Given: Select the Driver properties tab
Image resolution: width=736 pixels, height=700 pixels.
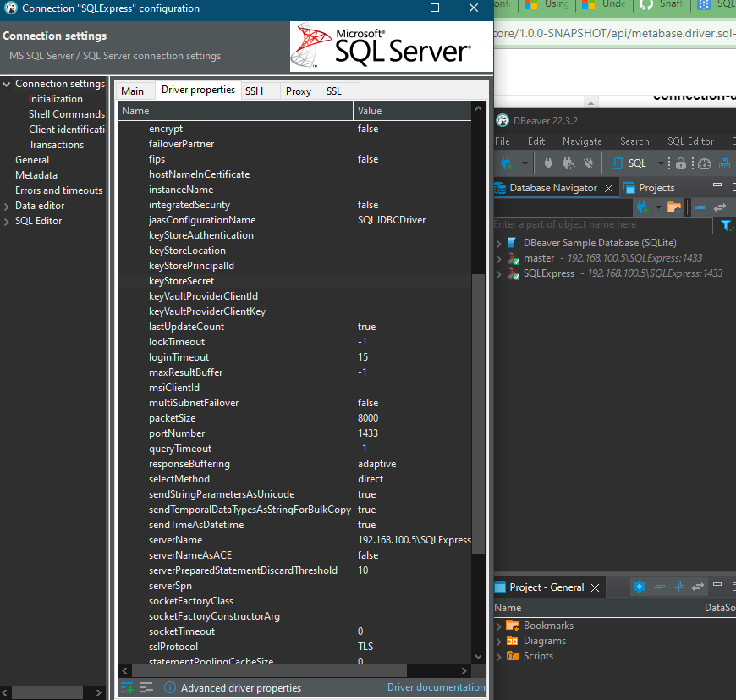Looking at the screenshot, I should (198, 90).
